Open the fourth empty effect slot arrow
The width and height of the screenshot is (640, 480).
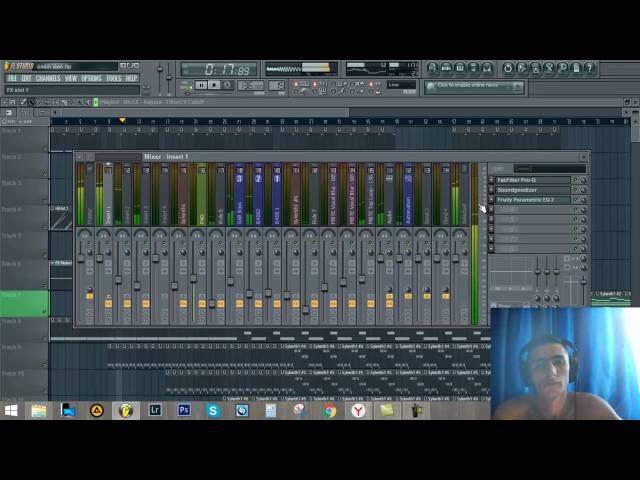coord(491,210)
